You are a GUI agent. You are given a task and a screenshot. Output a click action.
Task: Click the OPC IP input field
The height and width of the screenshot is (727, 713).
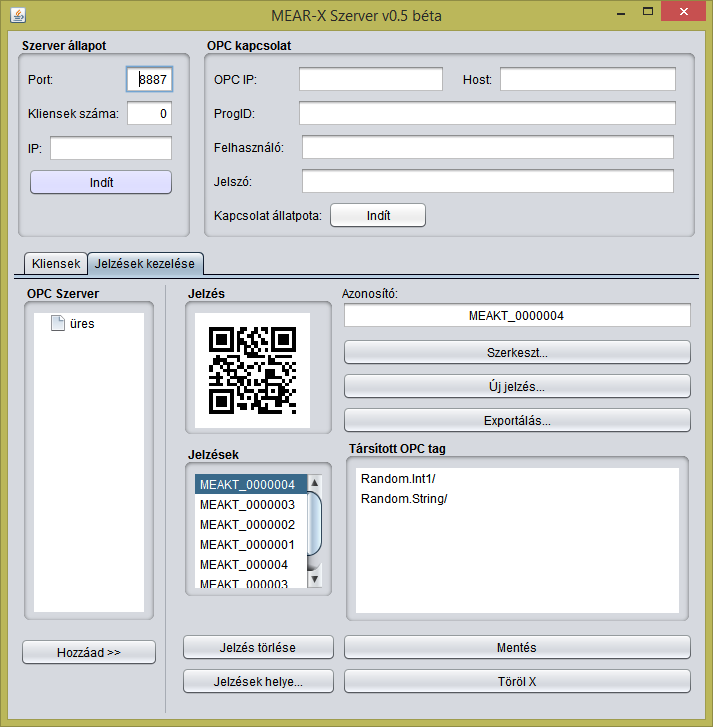pos(371,79)
